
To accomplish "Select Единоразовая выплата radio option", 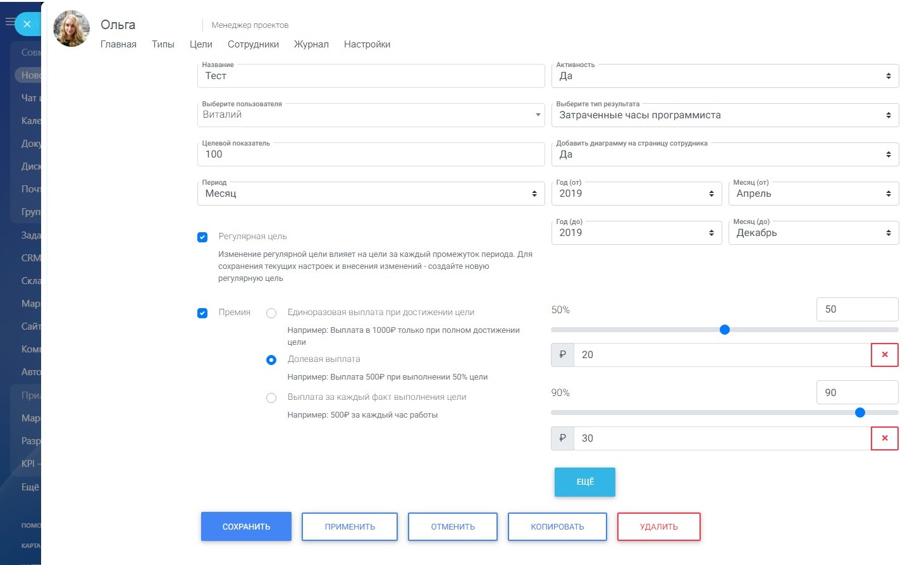I will tap(271, 313).
